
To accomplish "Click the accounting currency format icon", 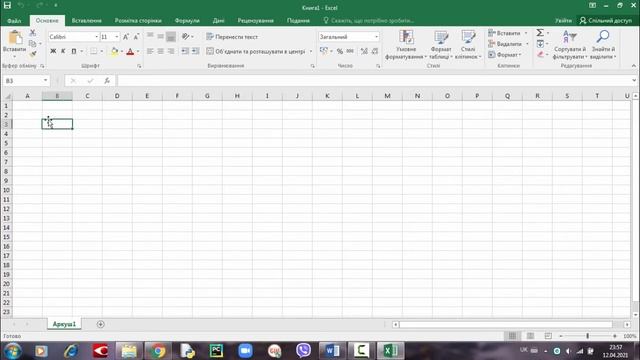I will [324, 51].
